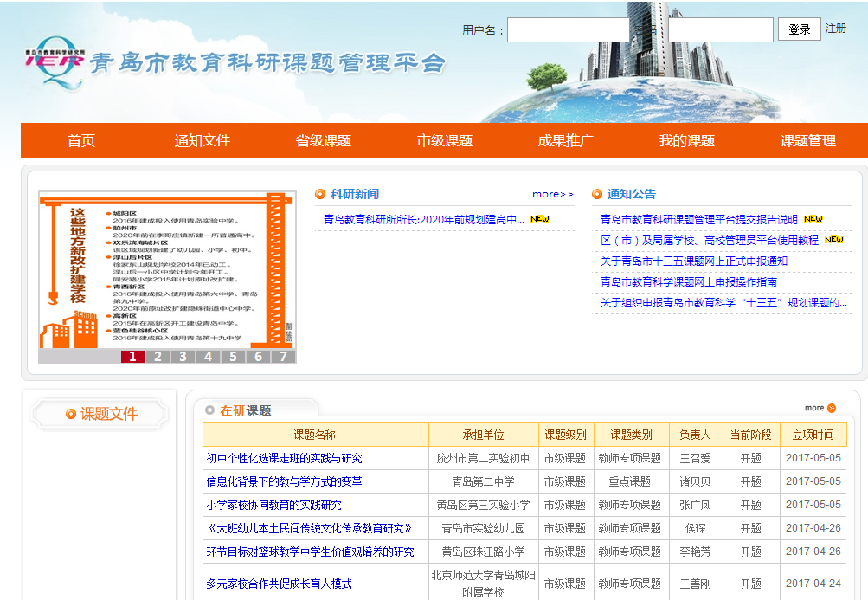Click the cell 青岛市实验幼儿园

click(483, 528)
